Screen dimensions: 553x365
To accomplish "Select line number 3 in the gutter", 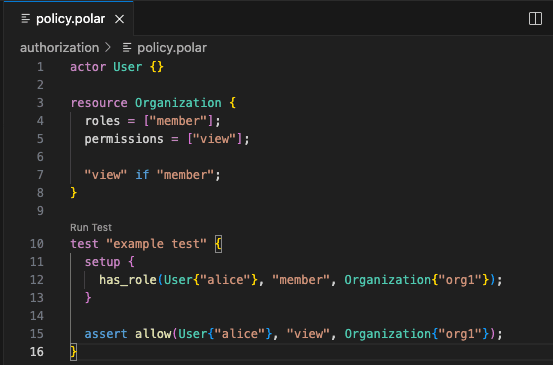I will 40,103.
